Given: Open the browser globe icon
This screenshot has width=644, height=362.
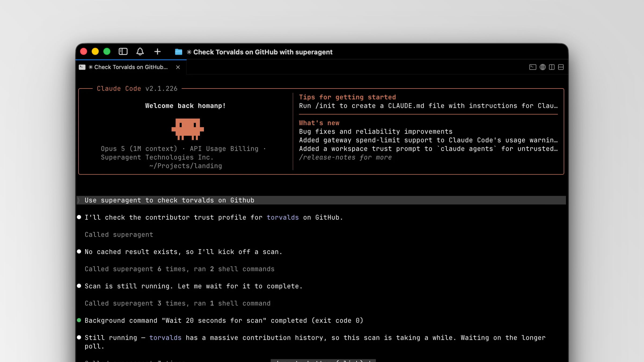Looking at the screenshot, I should 543,67.
